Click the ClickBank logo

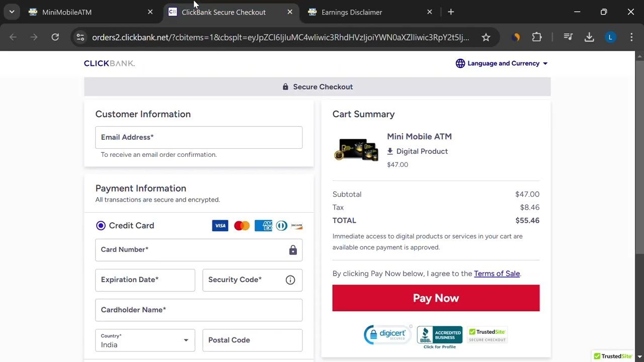109,63
